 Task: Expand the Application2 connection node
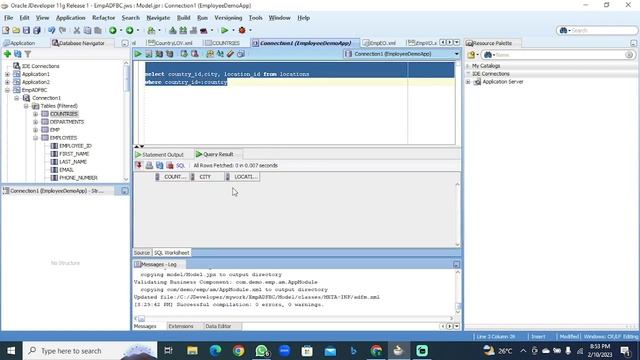(x=7, y=82)
